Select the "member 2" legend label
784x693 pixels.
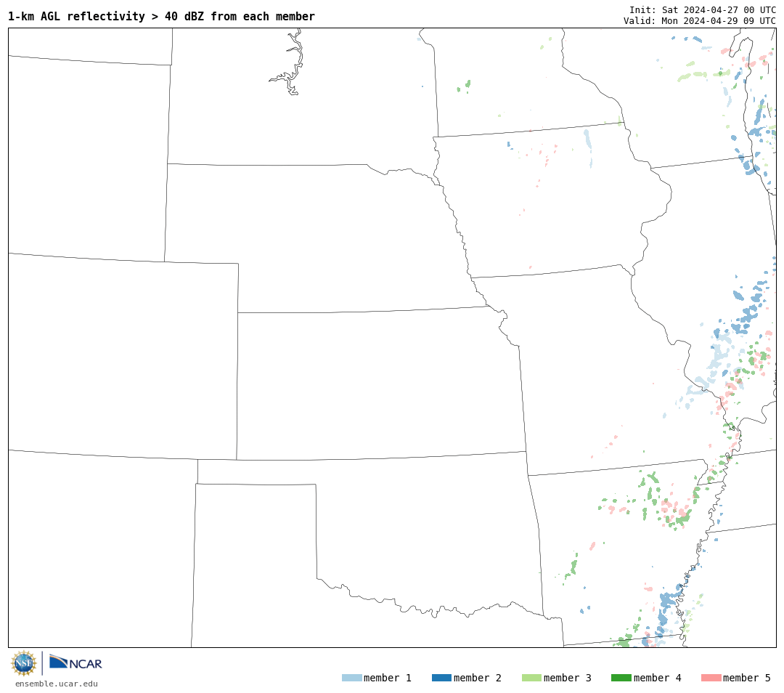click(x=478, y=678)
